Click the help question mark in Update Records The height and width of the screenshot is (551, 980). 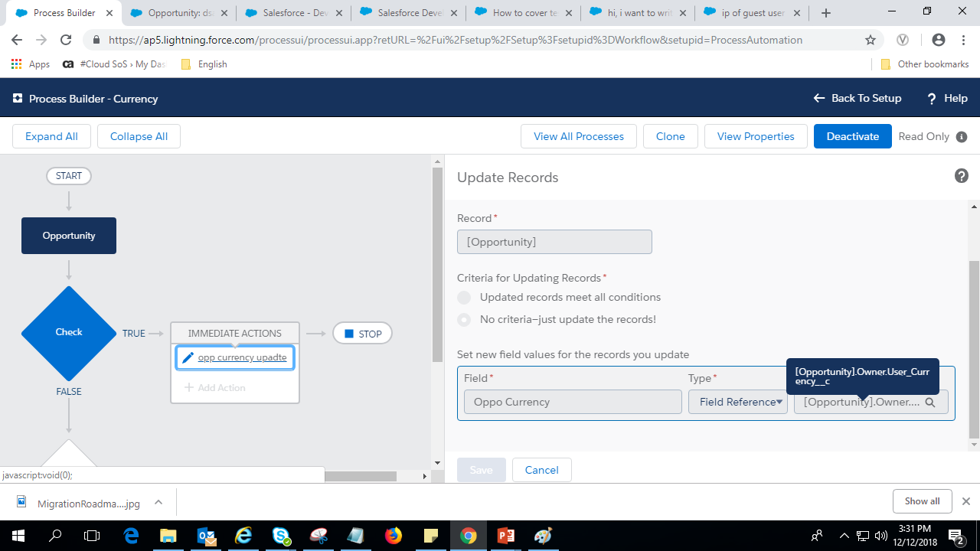tap(962, 176)
